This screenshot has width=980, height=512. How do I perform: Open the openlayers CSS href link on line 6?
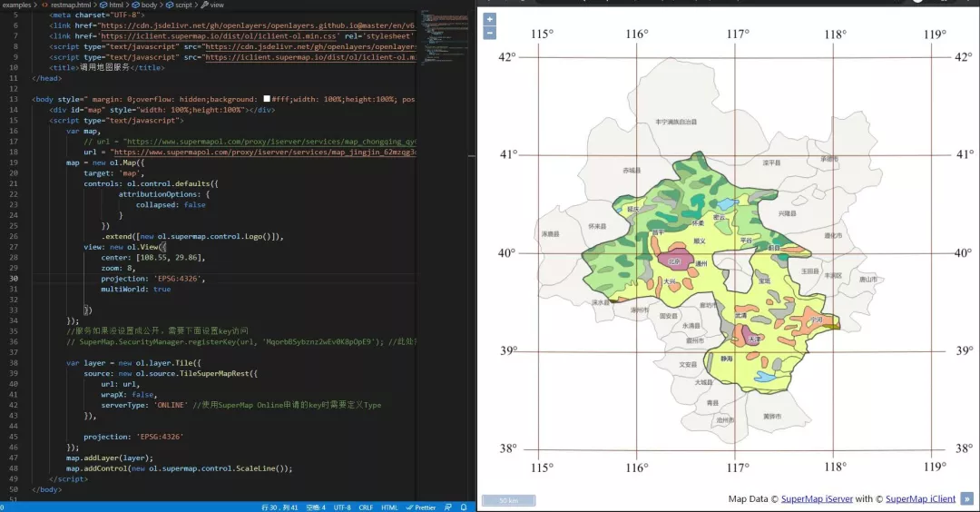[258, 25]
